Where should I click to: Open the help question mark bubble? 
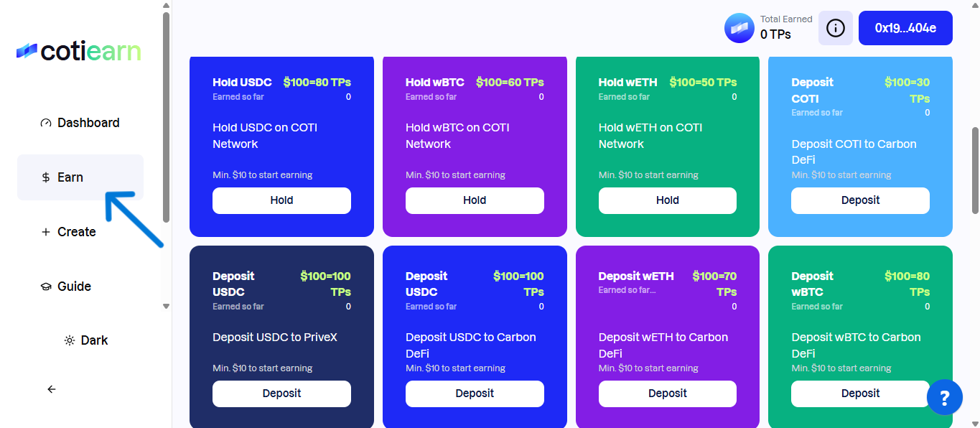[x=944, y=397]
